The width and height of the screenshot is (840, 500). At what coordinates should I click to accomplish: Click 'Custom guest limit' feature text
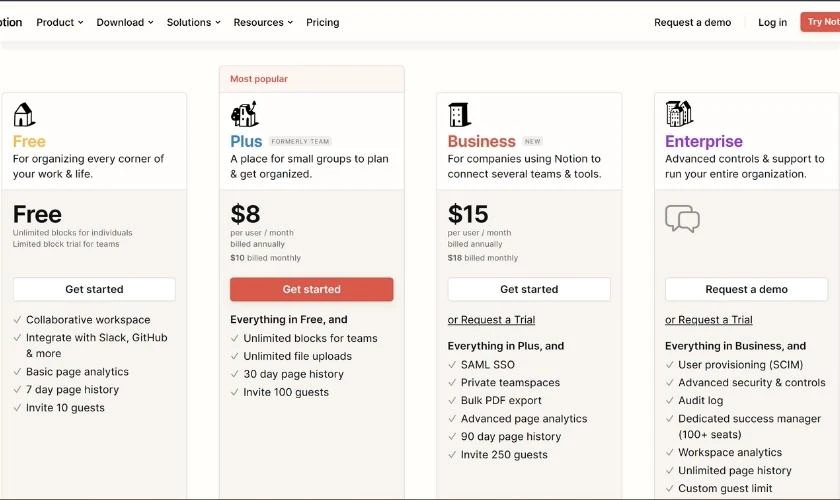pos(725,489)
